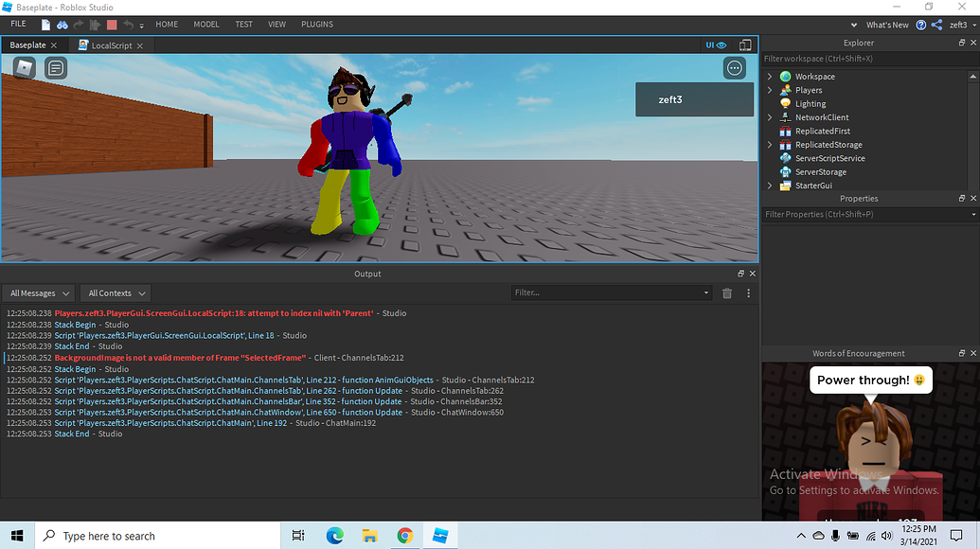This screenshot has width=980, height=549.
Task: Undock the Properties panel
Action: [x=962, y=198]
